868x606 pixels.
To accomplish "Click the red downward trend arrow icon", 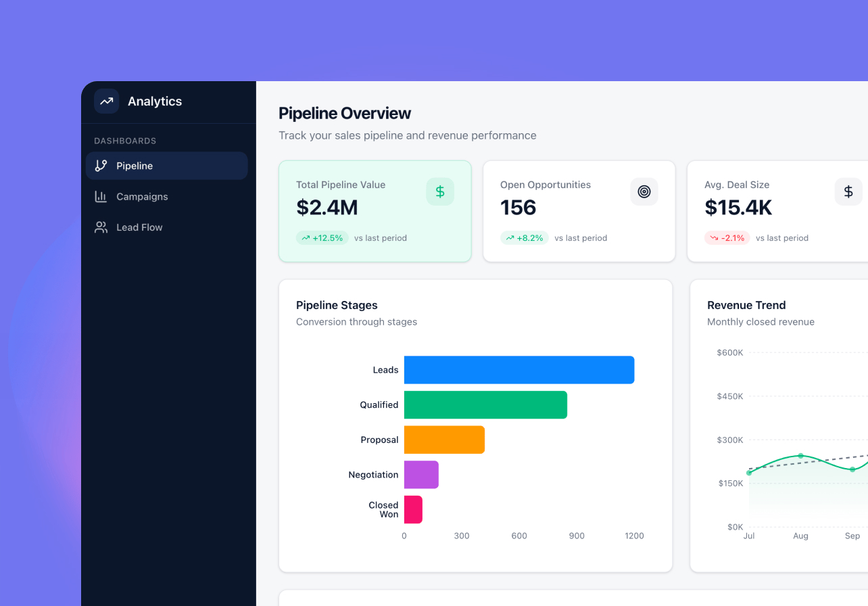I will 714,238.
